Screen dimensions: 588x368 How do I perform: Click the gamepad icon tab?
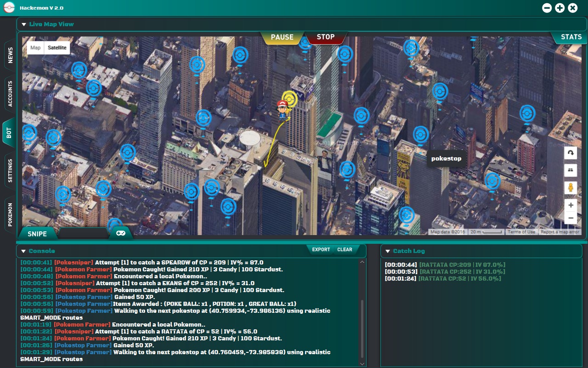point(120,233)
